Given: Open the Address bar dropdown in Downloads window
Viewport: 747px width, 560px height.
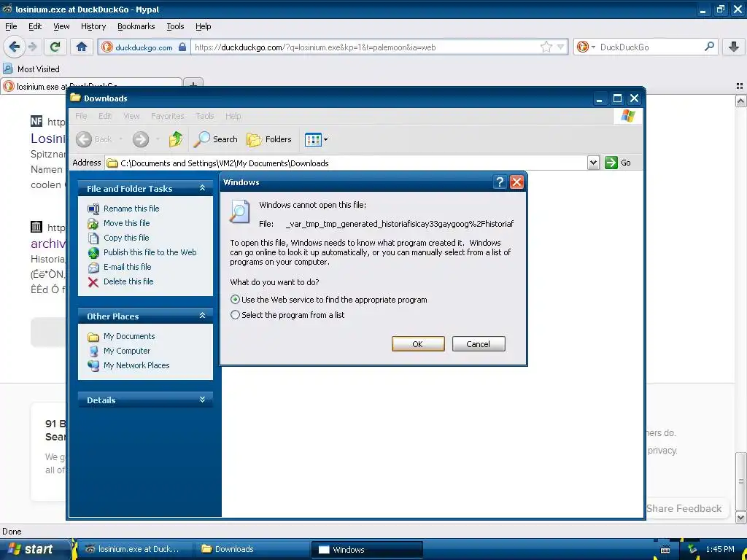Looking at the screenshot, I should pyautogui.click(x=593, y=163).
